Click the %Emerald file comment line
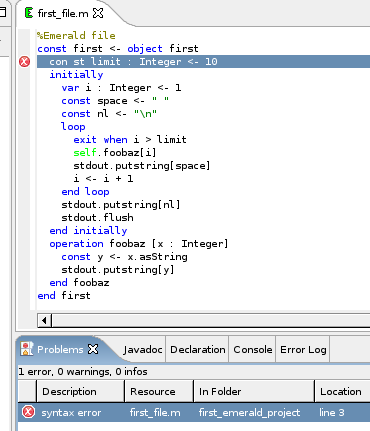The image size is (370, 431). (x=76, y=35)
